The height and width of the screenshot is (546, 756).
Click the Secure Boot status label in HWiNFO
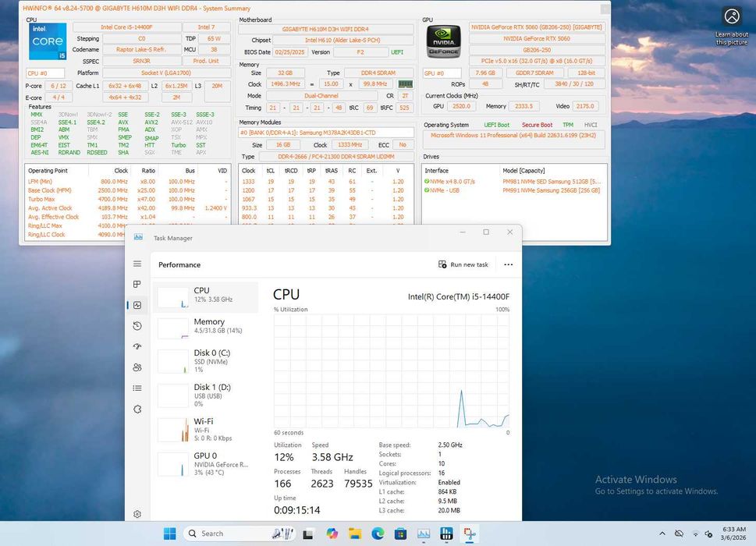tap(537, 125)
